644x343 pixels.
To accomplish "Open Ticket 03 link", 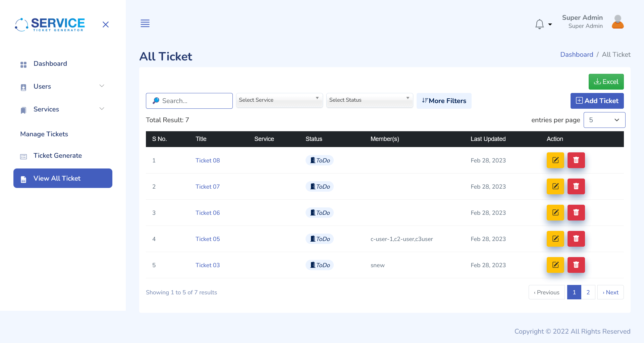I will click(208, 265).
